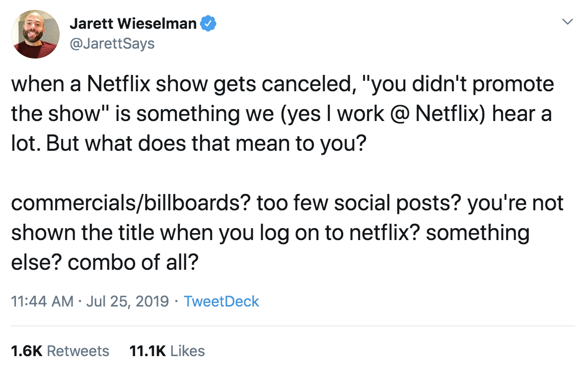
Task: View the Likes label list
Action: point(188,351)
